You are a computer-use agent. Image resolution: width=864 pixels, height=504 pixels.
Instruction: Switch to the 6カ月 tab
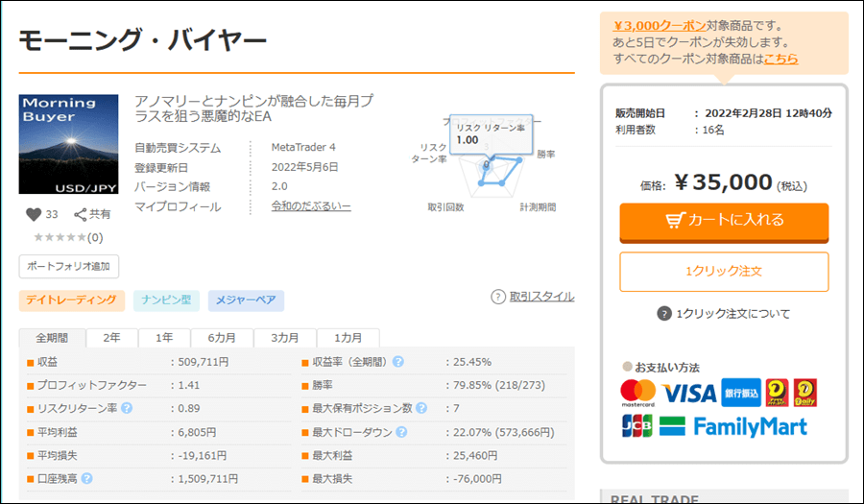[222, 338]
